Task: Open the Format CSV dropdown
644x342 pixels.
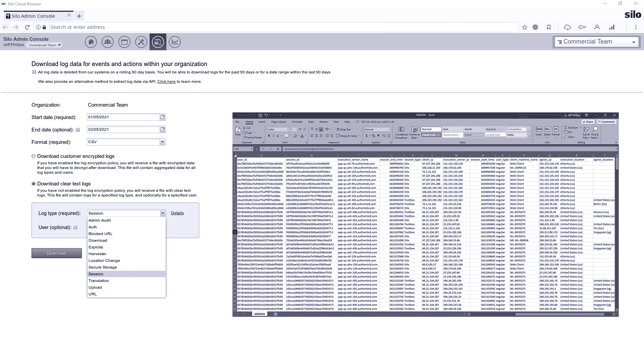Action: click(126, 142)
